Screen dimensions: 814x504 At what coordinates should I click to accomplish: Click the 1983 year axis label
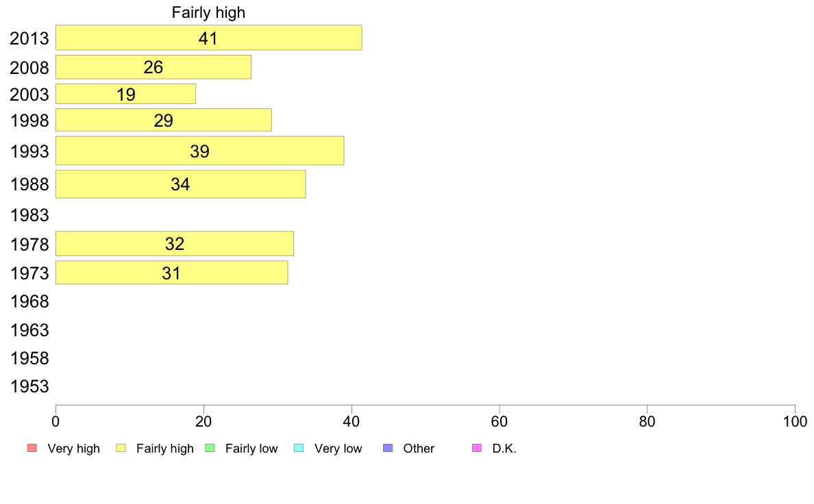29,215
